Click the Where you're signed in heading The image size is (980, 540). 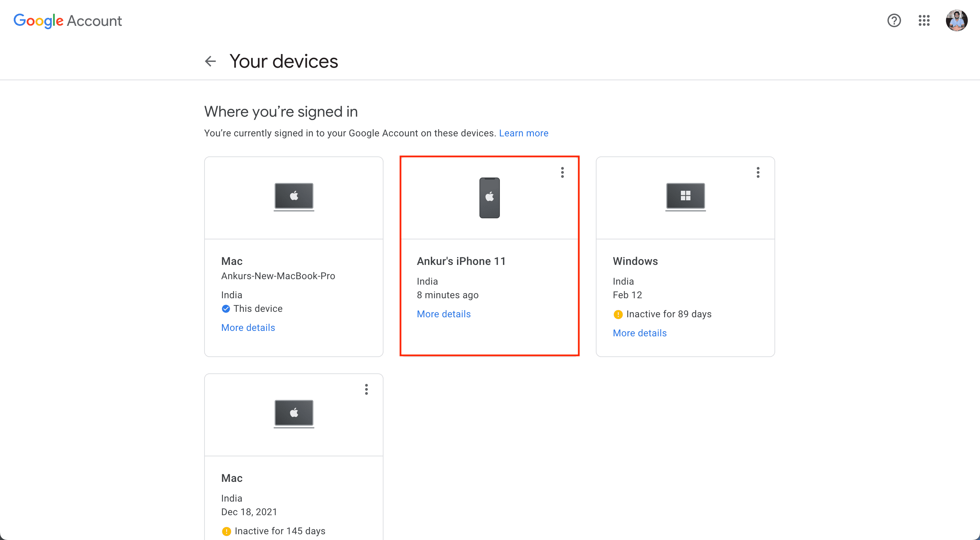281,112
